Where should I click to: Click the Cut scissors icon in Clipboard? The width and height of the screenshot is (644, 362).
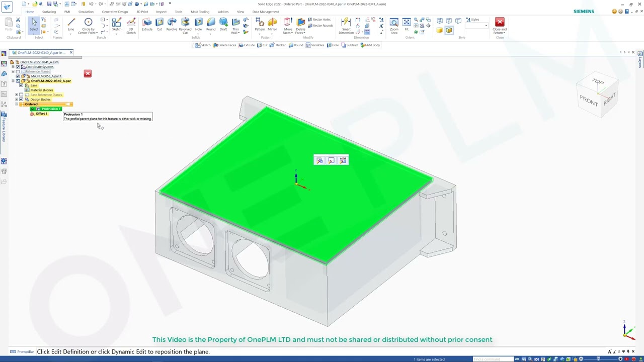18,20
